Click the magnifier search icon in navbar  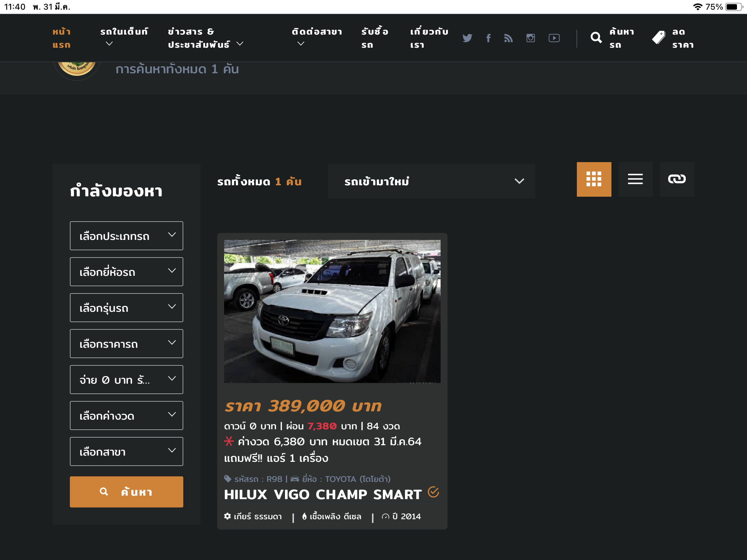596,38
